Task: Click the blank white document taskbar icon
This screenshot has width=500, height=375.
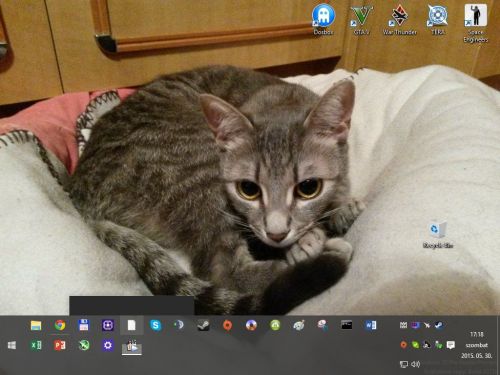Action: click(132, 325)
